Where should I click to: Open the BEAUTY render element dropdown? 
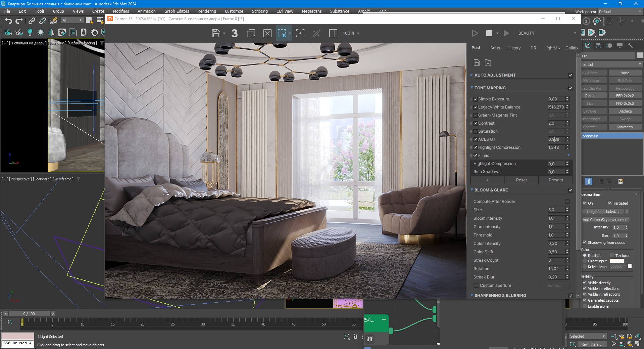point(547,33)
